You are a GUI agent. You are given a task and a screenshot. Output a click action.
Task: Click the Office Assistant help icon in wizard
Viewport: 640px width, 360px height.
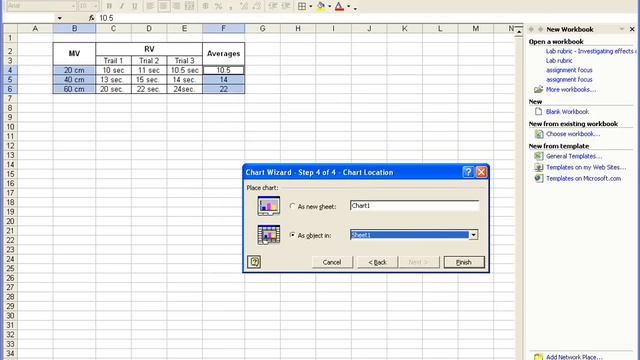(x=254, y=262)
